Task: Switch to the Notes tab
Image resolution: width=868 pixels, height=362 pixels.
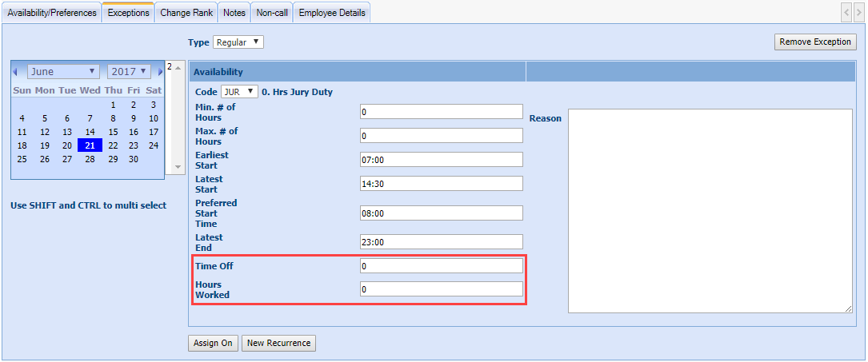Action: point(234,13)
